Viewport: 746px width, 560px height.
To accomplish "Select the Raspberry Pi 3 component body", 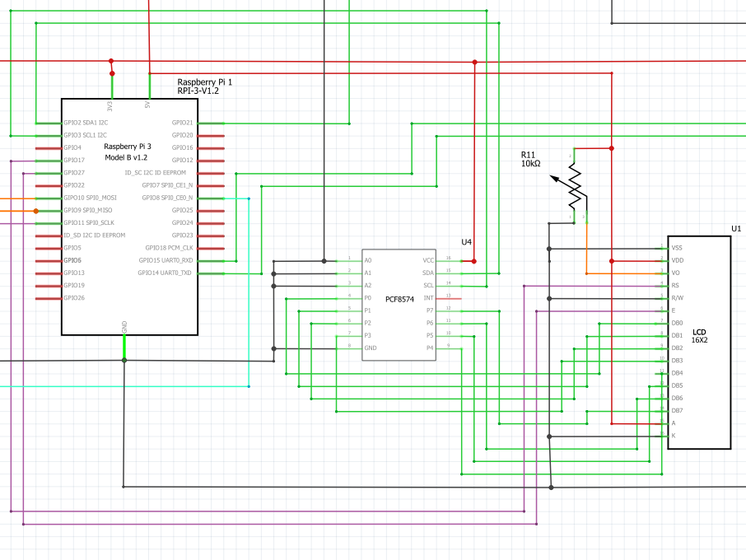I will click(129, 217).
